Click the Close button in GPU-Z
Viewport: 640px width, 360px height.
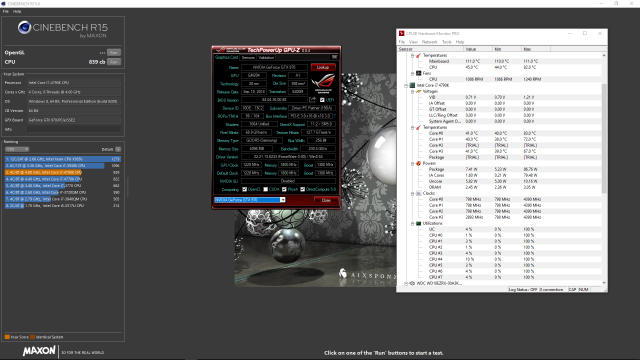[x=326, y=200]
